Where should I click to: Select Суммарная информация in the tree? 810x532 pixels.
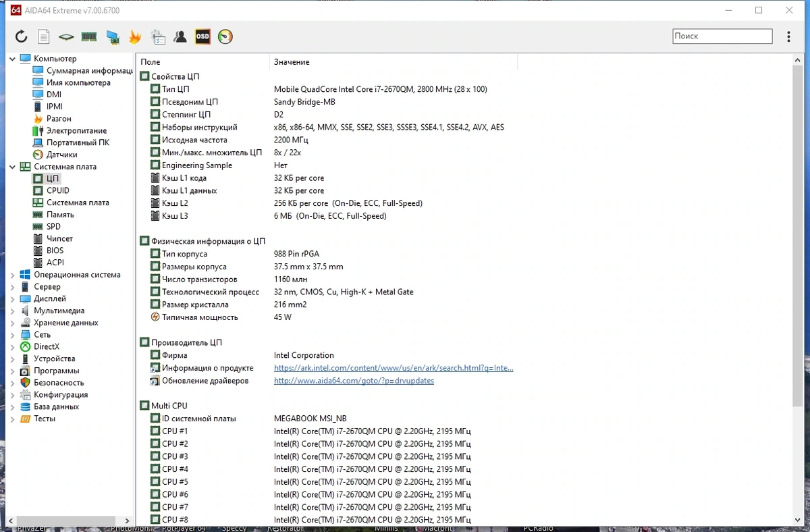[x=89, y=71]
